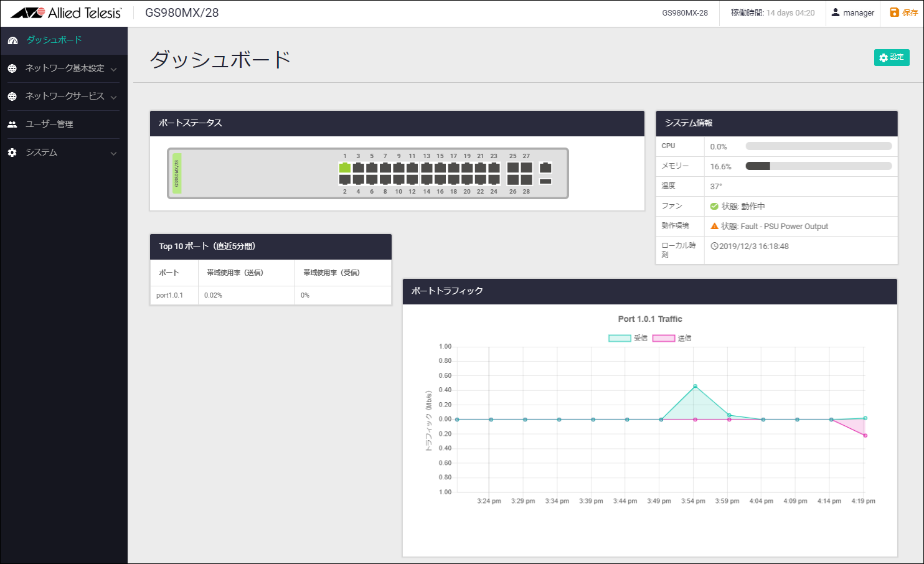Click the orange warning triangle icon
This screenshot has height=564, width=924.
click(714, 226)
